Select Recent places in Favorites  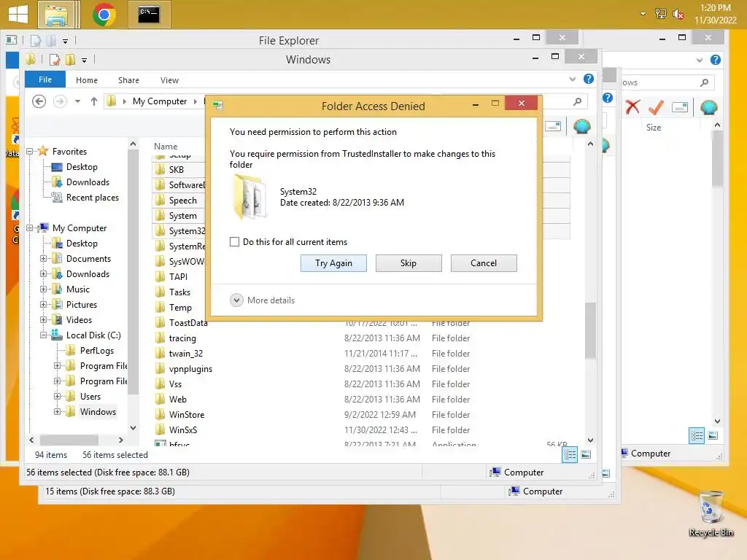93,197
